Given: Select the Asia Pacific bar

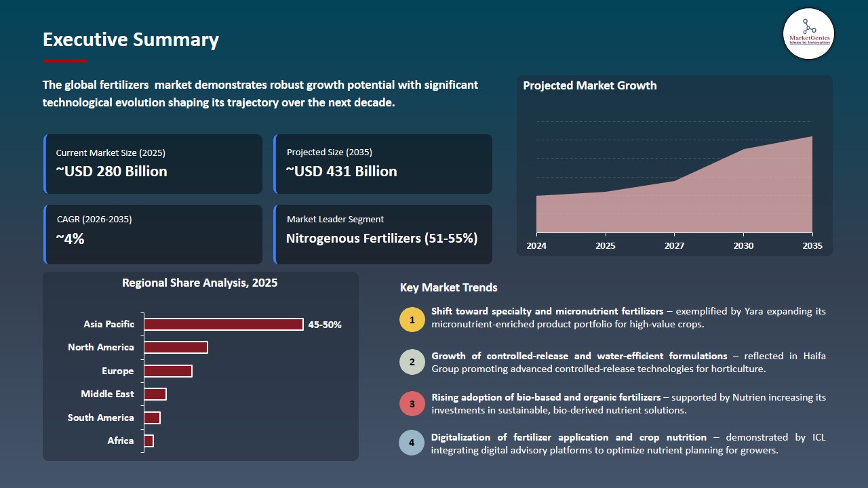Looking at the screenshot, I should (224, 324).
